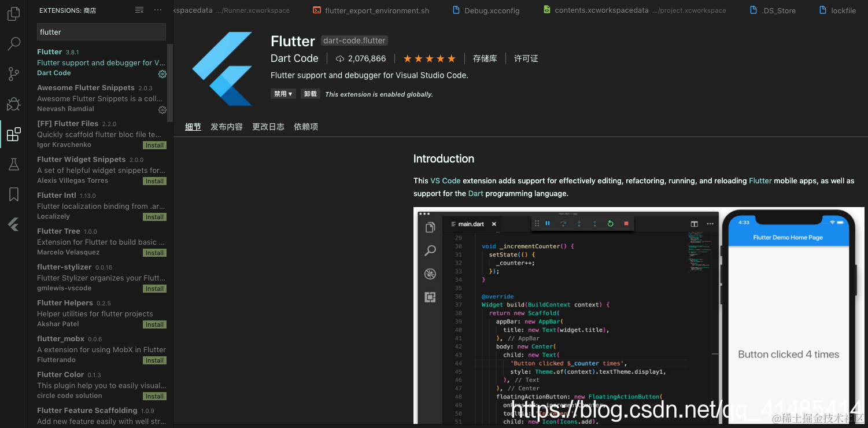The height and width of the screenshot is (428, 868).
Task: Click the Introduction heading
Action: pos(444,158)
